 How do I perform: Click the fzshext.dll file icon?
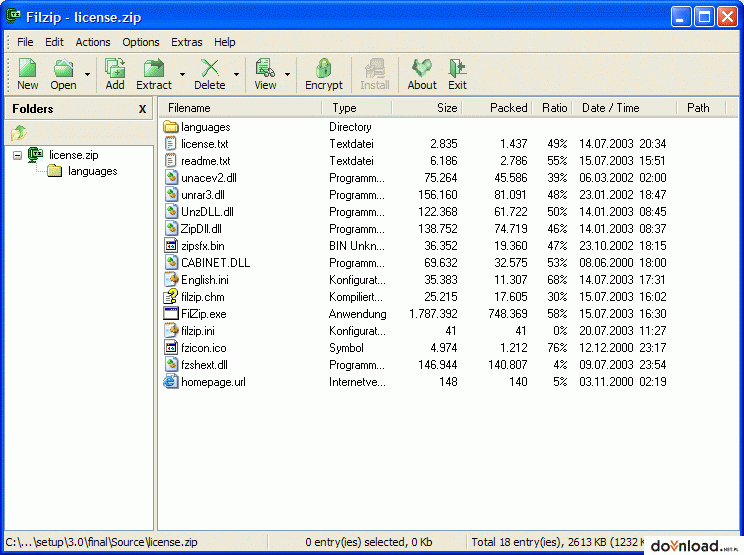click(171, 365)
